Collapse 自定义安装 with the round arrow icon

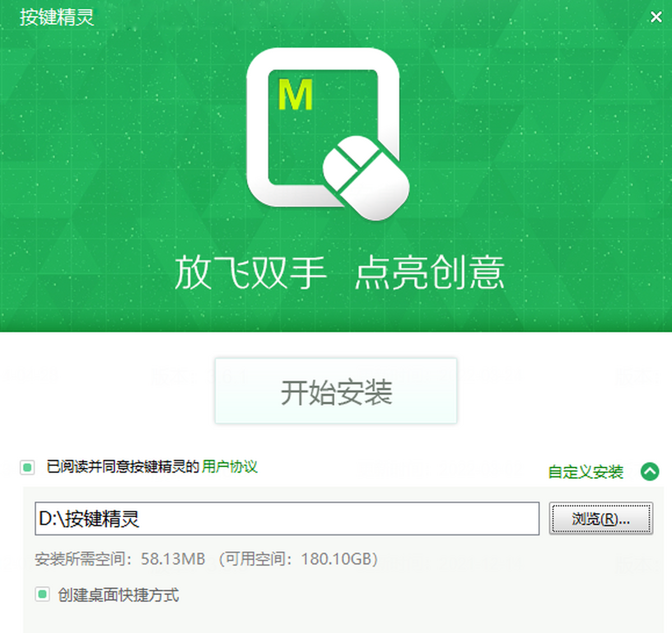pos(650,472)
